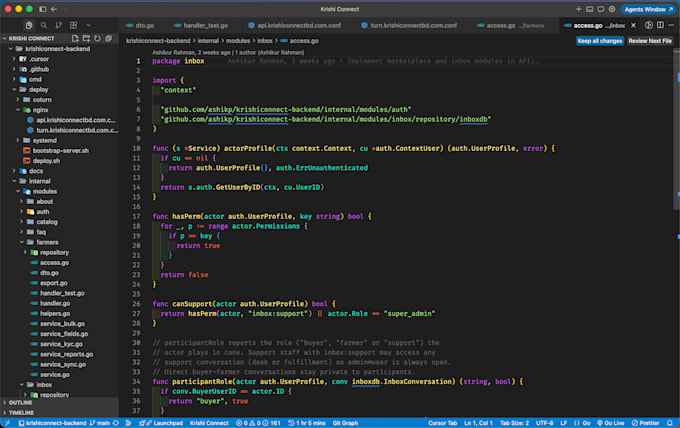Open the Search view magnifier icon
The image size is (680, 428).
pos(44,25)
